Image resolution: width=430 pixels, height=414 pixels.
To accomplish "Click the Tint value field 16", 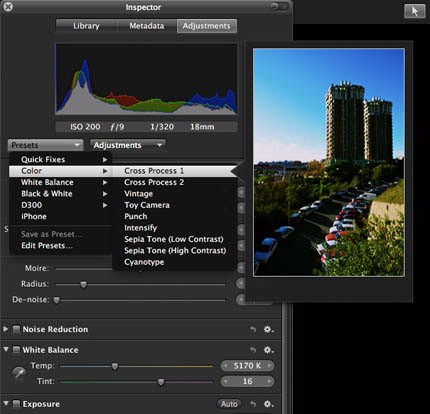I will [x=247, y=381].
